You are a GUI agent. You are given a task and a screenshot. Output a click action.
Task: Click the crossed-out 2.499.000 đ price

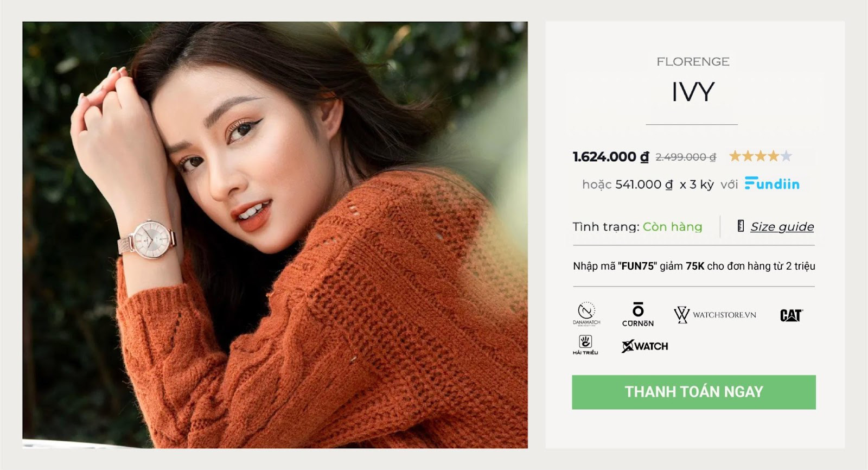686,157
